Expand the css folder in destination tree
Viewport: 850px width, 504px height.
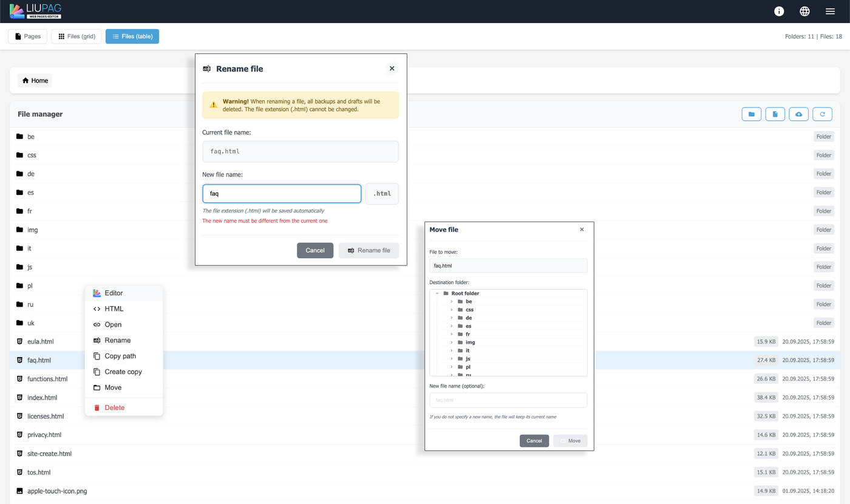[x=452, y=310]
